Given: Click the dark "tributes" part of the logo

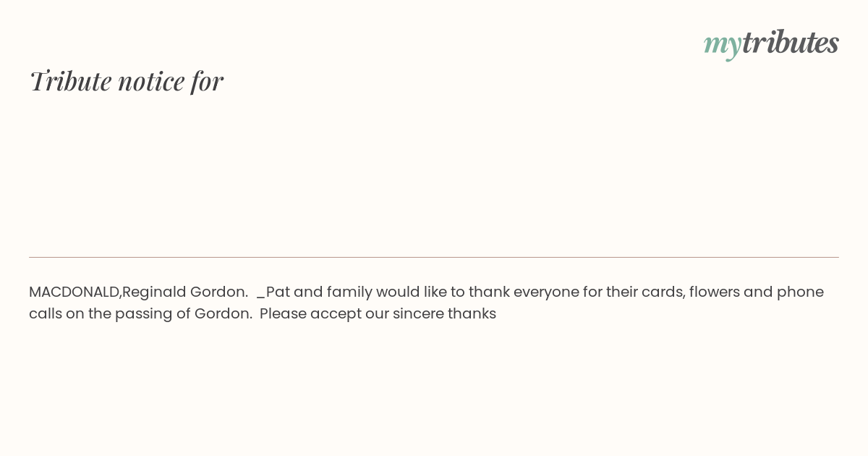Looking at the screenshot, I should (791, 42).
